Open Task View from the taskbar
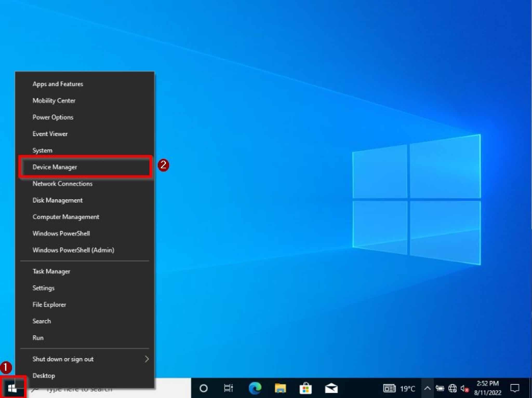This screenshot has height=398, width=532. pos(228,388)
